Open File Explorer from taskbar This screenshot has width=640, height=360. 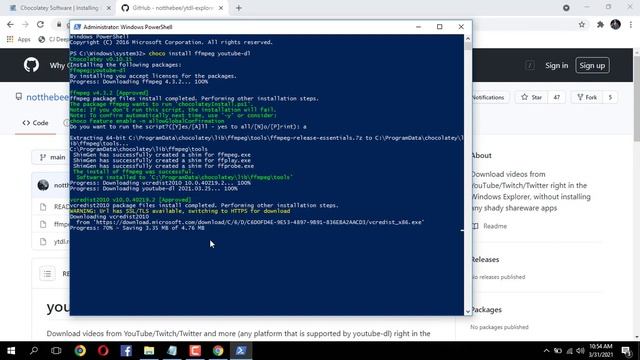149,351
